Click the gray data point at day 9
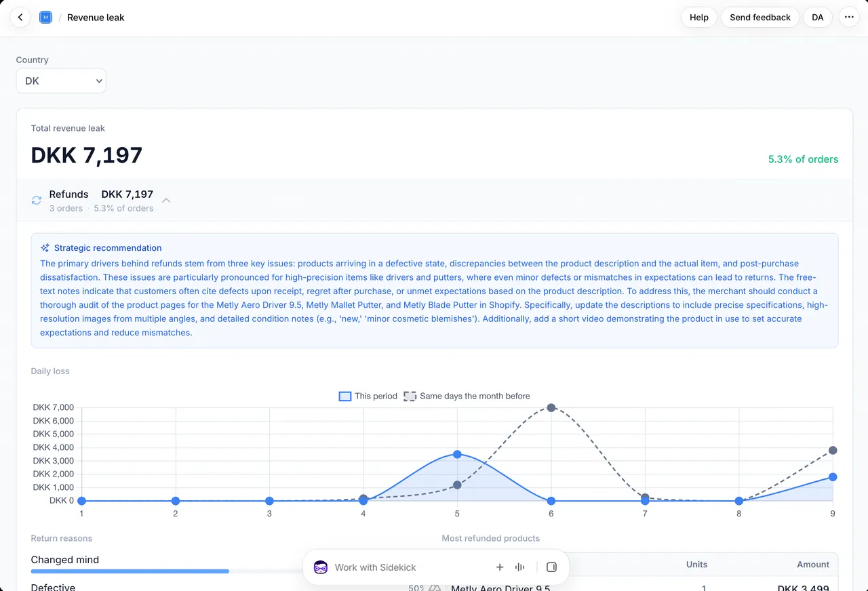Image resolution: width=868 pixels, height=591 pixels. [833, 450]
